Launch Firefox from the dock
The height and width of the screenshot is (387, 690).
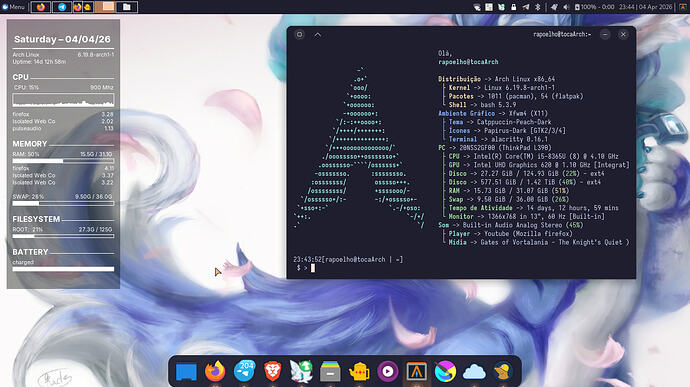pyautogui.click(x=215, y=371)
